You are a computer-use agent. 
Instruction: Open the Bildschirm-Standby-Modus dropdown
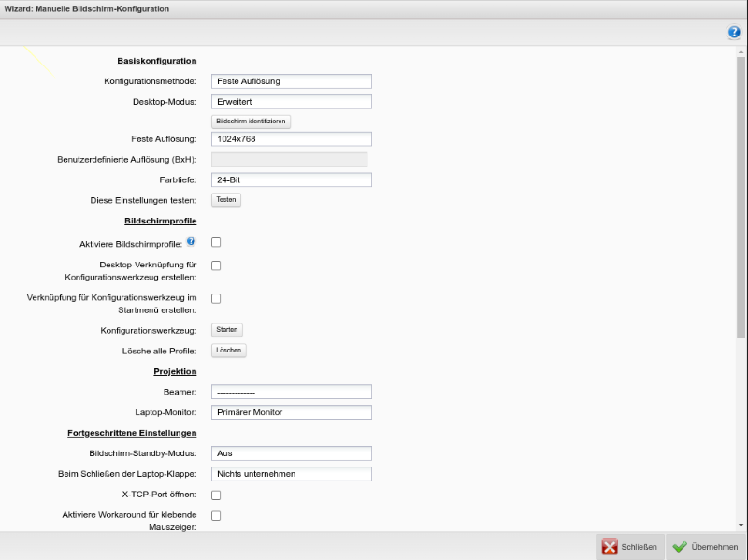coord(291,452)
